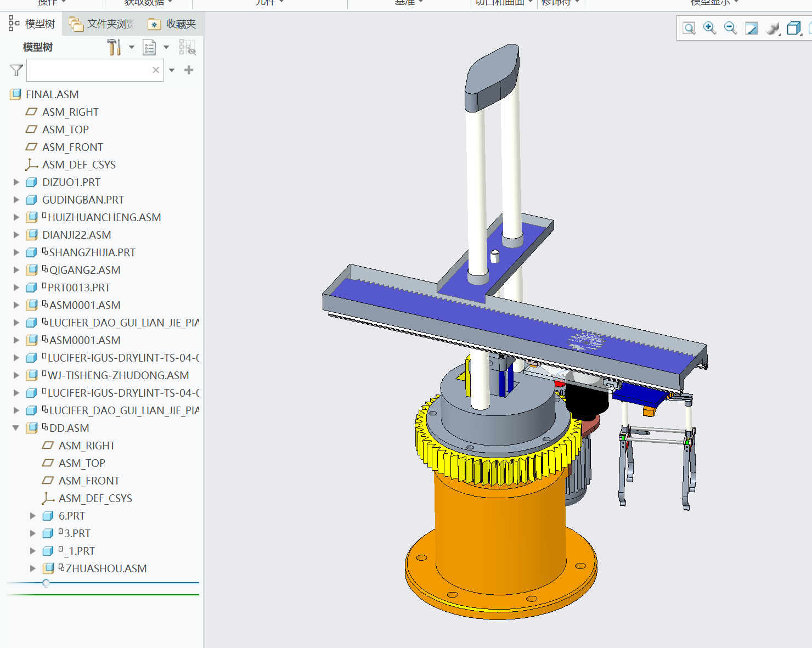Screen dimensions: 812x648
Task: Open dropdown arrow next to search field
Action: coord(172,70)
